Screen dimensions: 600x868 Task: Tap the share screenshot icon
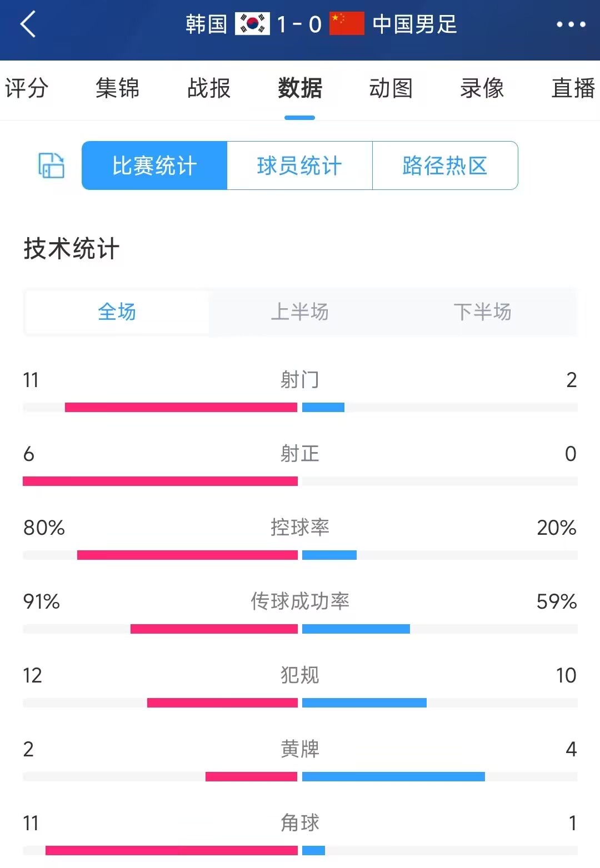pos(51,165)
